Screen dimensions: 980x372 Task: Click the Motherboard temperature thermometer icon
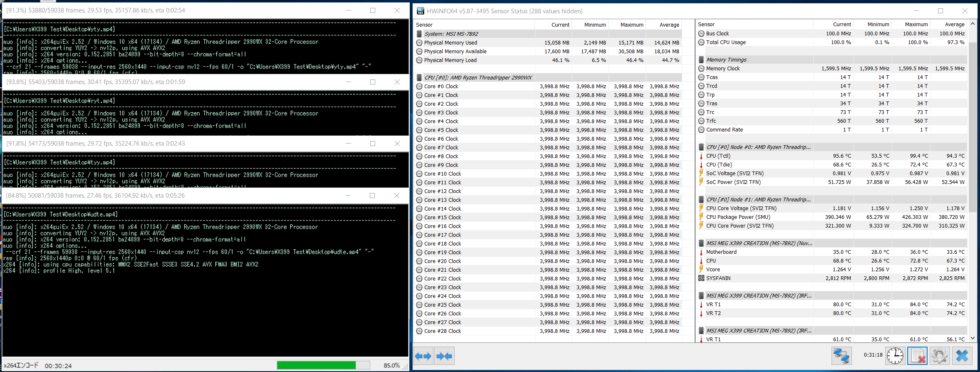click(x=701, y=252)
